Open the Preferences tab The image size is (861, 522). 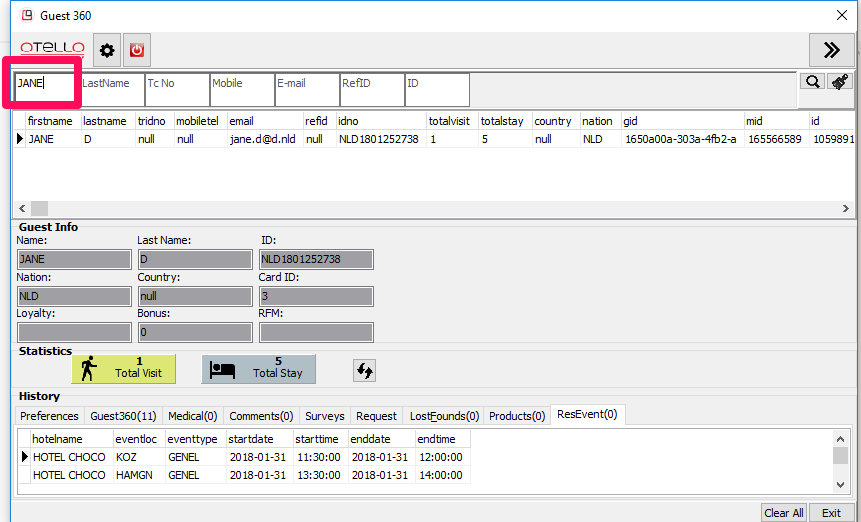(x=49, y=416)
